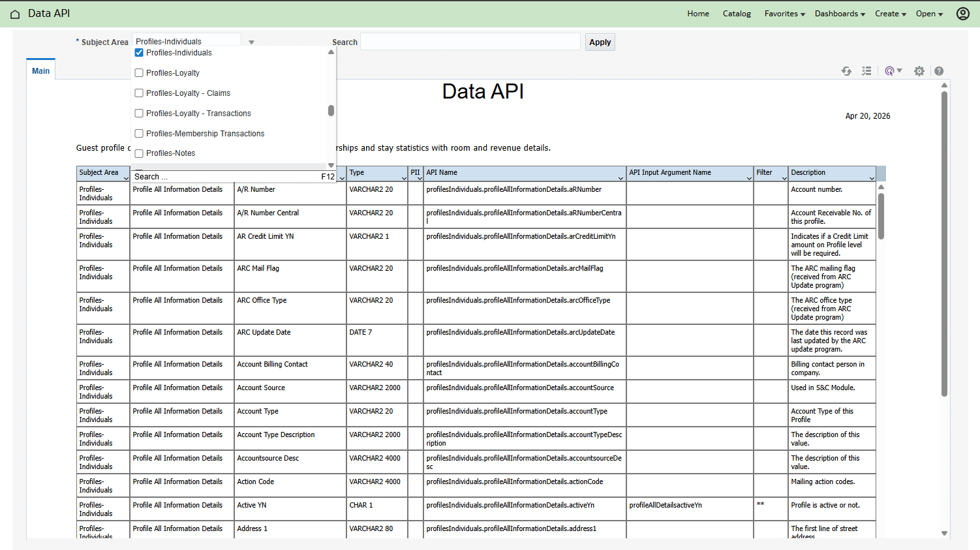The image size is (980, 550).
Task: Check Profiles-Membership Transactions checkbox
Action: (139, 134)
